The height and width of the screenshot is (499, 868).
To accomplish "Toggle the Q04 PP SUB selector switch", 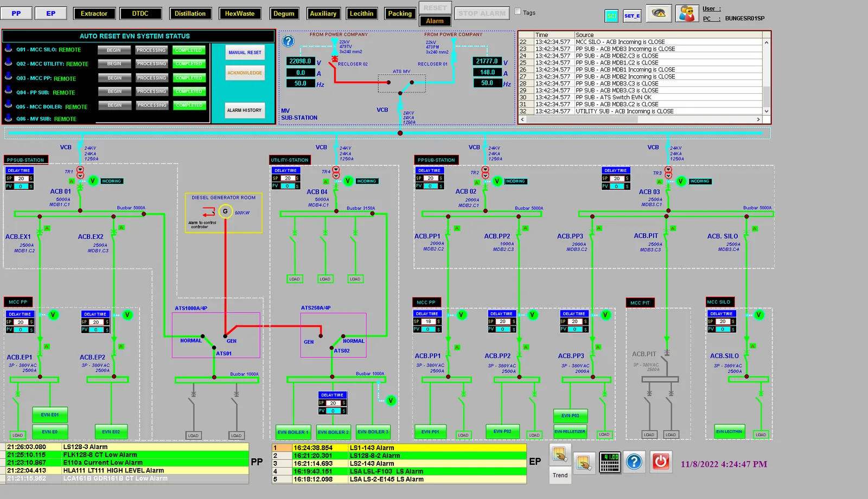I will click(8, 91).
